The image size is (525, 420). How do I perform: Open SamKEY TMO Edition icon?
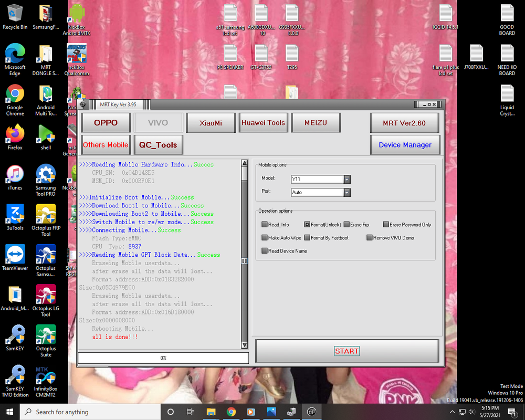(15, 381)
